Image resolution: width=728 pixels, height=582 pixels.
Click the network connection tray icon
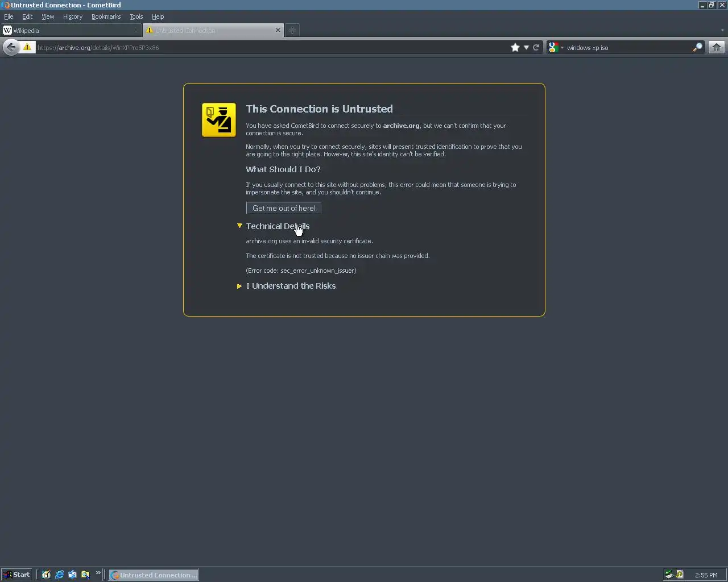[669, 575]
